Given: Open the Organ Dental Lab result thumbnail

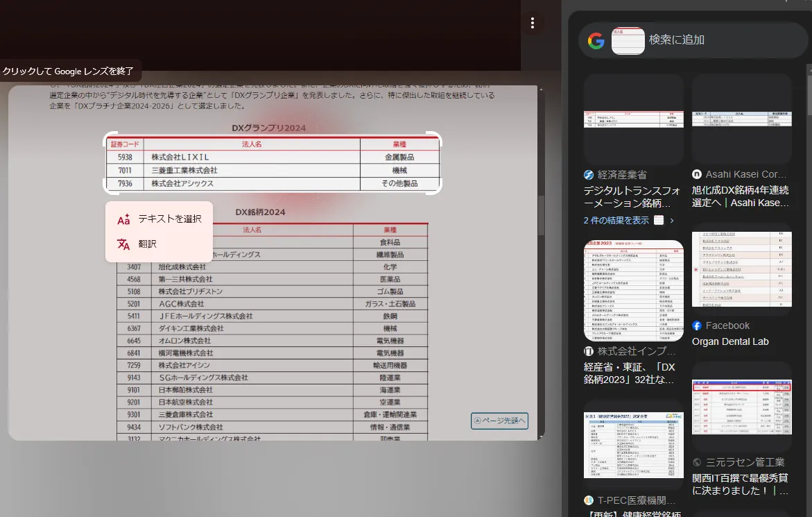Looking at the screenshot, I should tap(741, 269).
